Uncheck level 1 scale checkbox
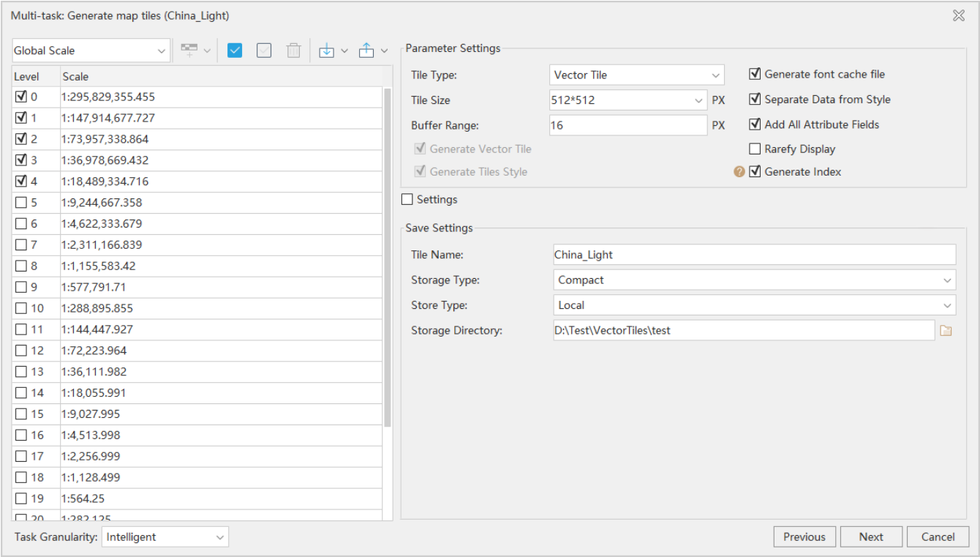The image size is (980, 557). click(20, 118)
